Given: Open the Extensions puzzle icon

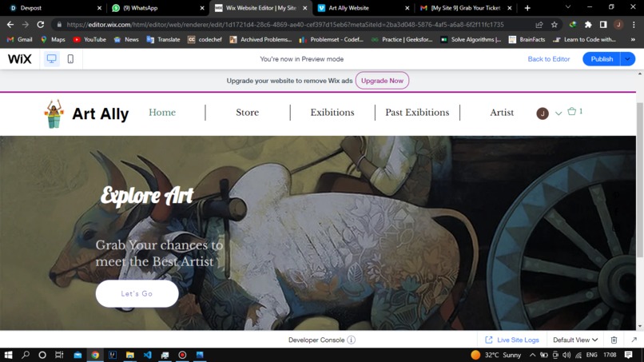Looking at the screenshot, I should tap(588, 25).
